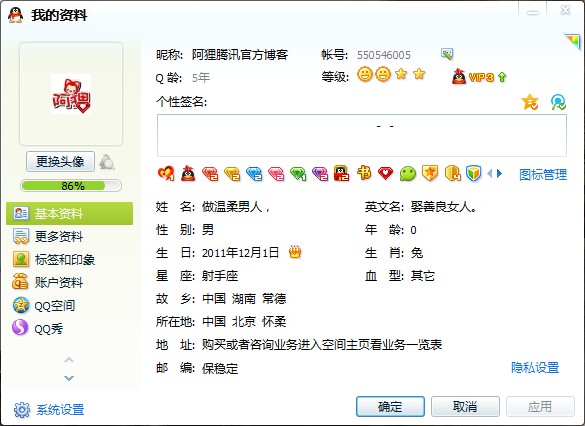Viewport: 585px width, 426px height.
Task: Click the grey bell icon beside 更换头像
Action: [107, 162]
